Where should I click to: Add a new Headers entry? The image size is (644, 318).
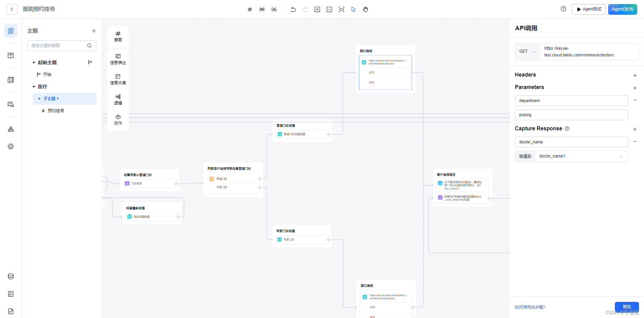635,76
